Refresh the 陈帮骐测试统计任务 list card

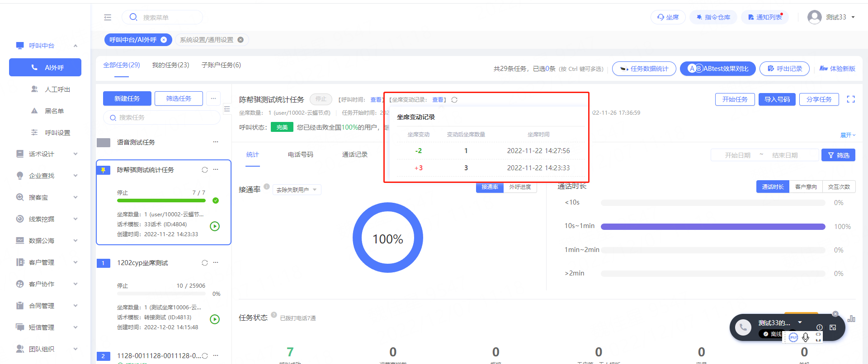click(x=205, y=170)
